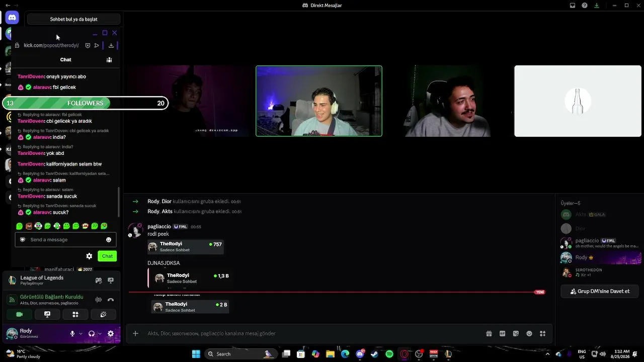This screenshot has width=644, height=362.
Task: Expand headphone output options chevron
Action: (x=100, y=333)
